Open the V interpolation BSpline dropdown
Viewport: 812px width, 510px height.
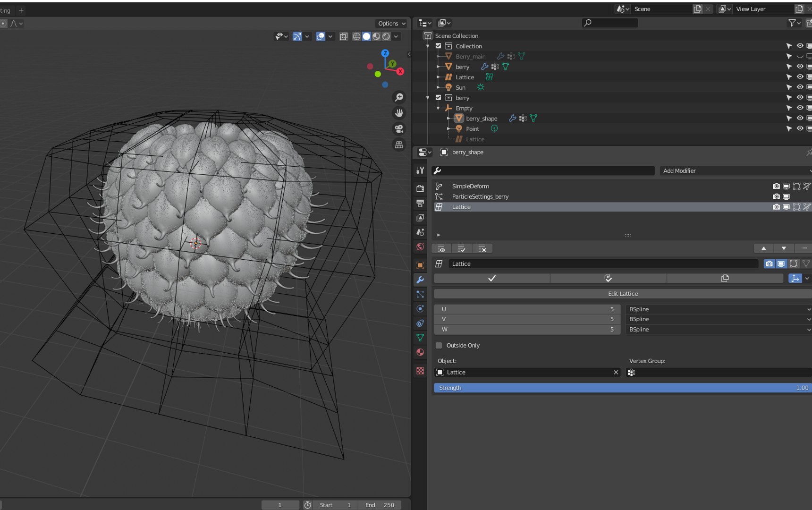point(719,319)
